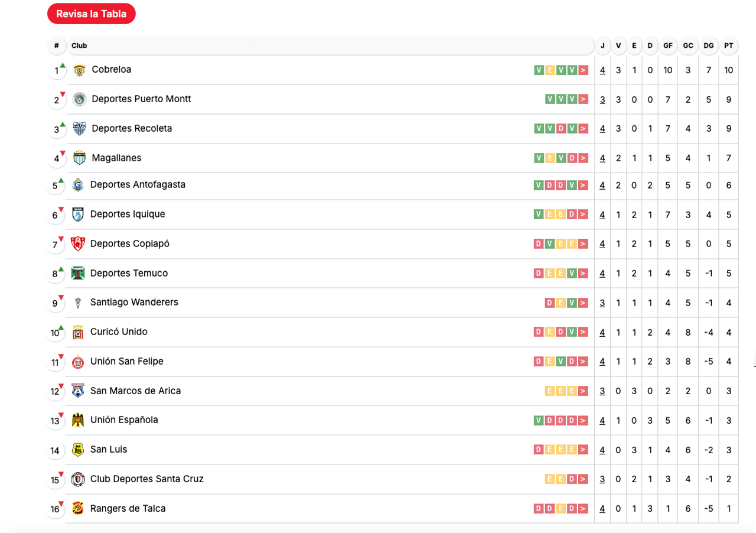Click the Deportes Puerto Montt crest icon
The width and height of the screenshot is (756, 533).
tap(79, 99)
